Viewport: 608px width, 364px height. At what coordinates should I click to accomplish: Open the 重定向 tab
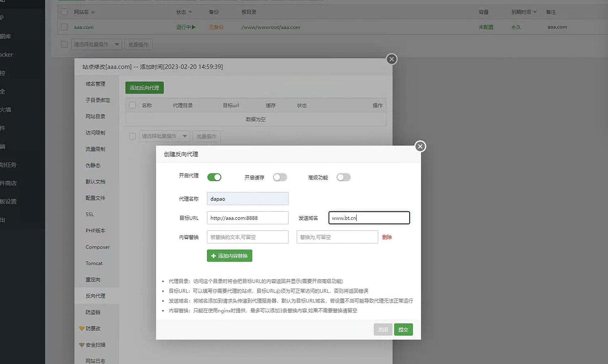click(93, 280)
